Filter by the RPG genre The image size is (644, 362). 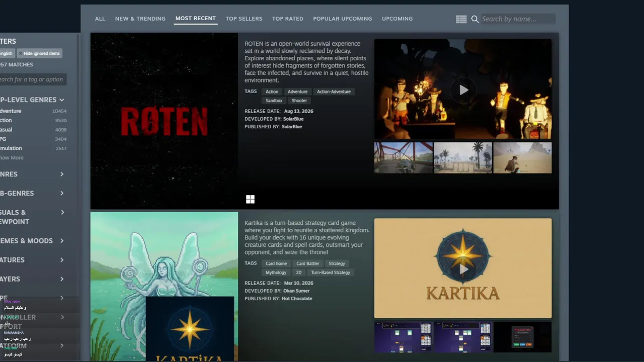click(33, 139)
